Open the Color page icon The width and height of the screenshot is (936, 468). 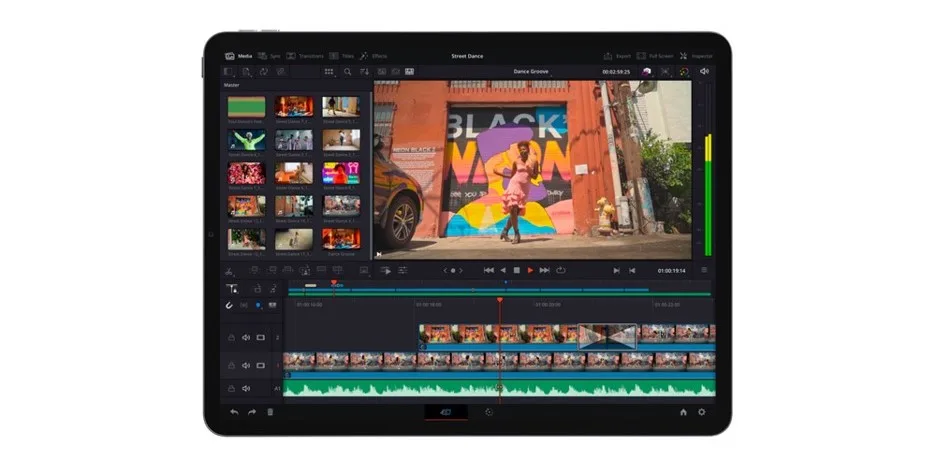(x=684, y=72)
